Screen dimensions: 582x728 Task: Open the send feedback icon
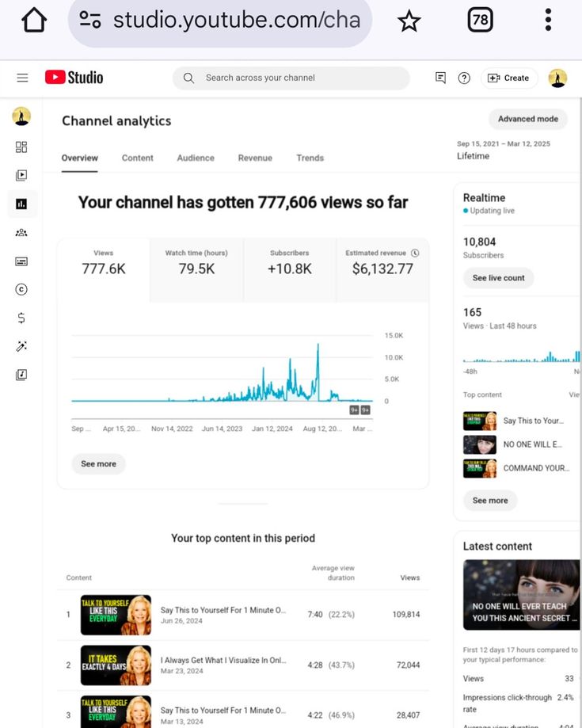point(440,78)
